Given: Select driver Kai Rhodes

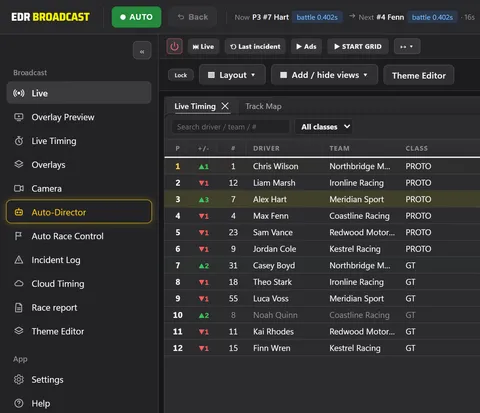Looking at the screenshot, I should (x=322, y=331).
